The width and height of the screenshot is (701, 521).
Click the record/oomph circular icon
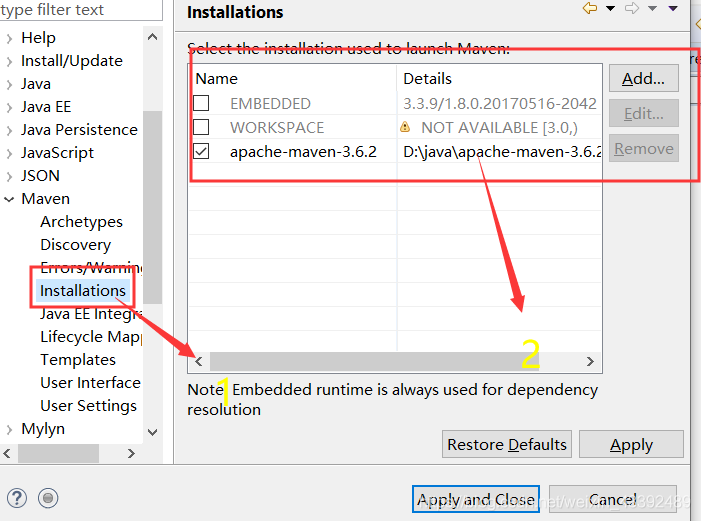click(x=48, y=498)
